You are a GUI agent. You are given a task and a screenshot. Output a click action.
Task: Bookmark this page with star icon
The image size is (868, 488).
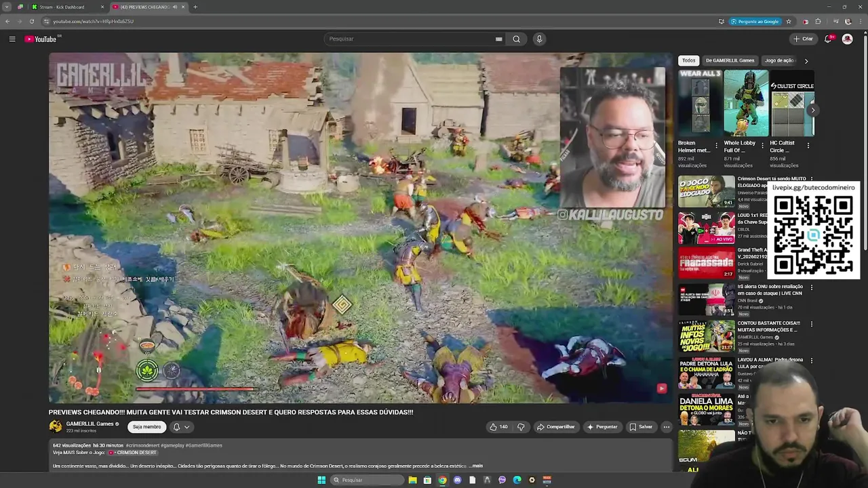click(789, 21)
